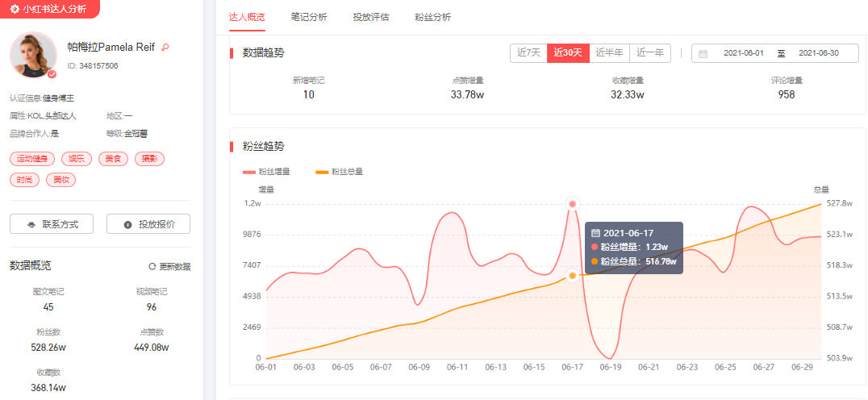Open the 联系方式 contact button
868x400 pixels.
(x=52, y=224)
